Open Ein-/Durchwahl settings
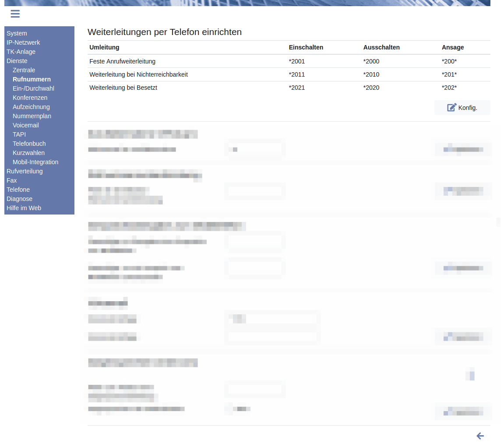Image resolution: width=504 pixels, height=447 pixels. [x=33, y=88]
